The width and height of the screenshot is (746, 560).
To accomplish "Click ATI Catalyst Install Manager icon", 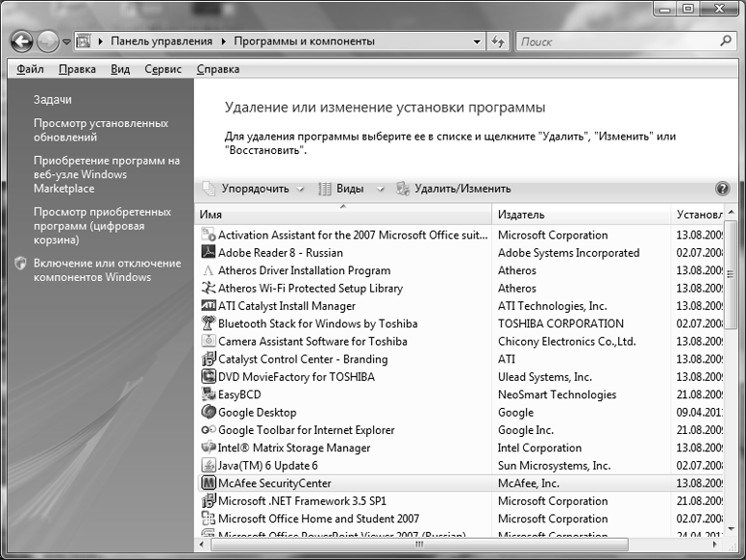I will click(x=208, y=305).
